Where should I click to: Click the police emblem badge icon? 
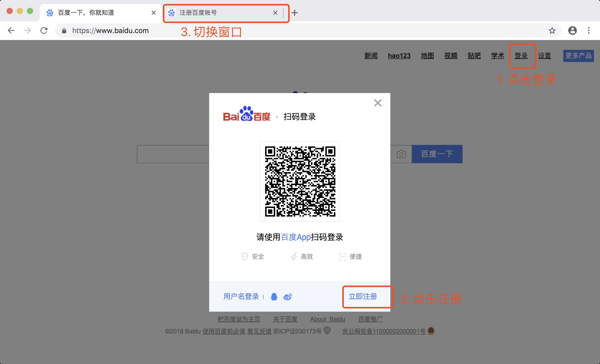[x=431, y=331]
